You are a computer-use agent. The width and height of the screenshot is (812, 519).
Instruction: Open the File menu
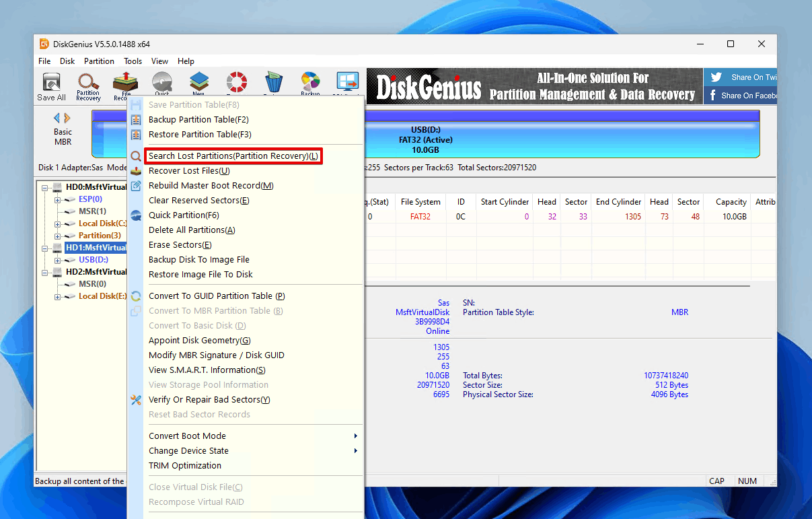[44, 61]
